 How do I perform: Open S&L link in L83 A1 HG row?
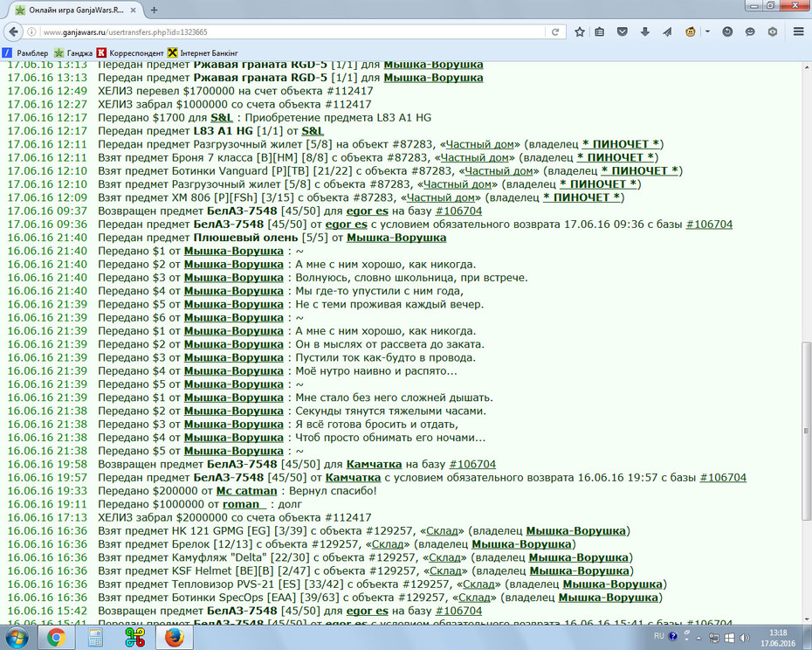coord(313,131)
